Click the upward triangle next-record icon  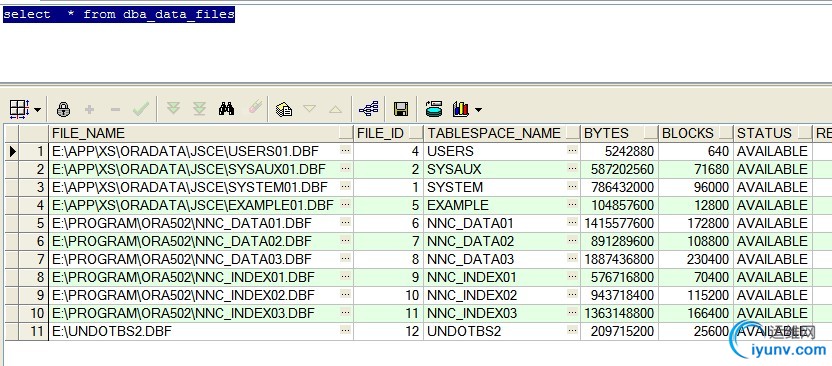(335, 109)
